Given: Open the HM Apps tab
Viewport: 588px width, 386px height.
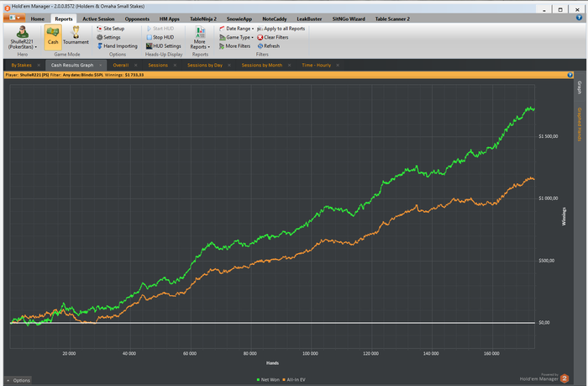Looking at the screenshot, I should (x=170, y=19).
